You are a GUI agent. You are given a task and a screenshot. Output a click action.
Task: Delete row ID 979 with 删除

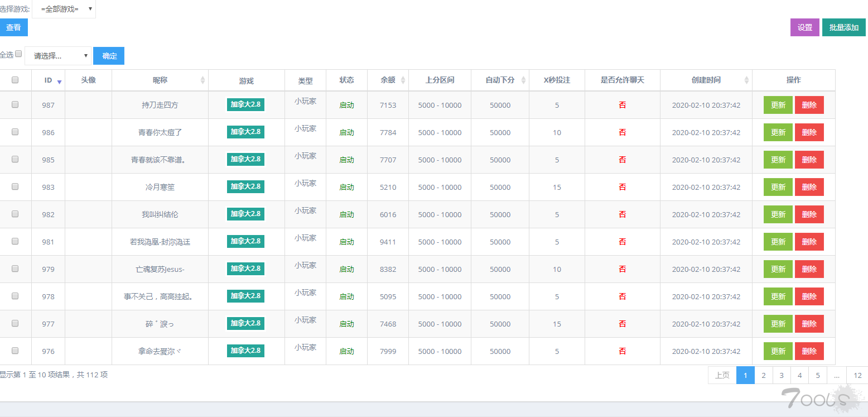click(809, 269)
